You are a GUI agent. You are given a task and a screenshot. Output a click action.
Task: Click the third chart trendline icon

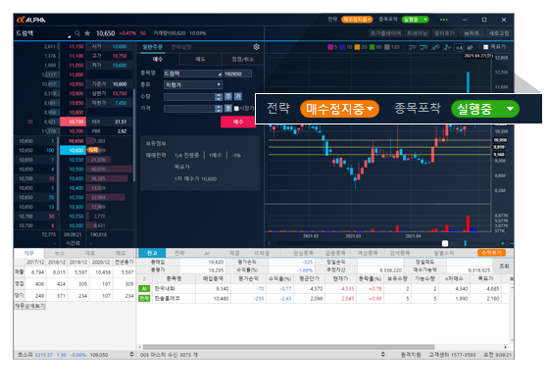pos(435,47)
